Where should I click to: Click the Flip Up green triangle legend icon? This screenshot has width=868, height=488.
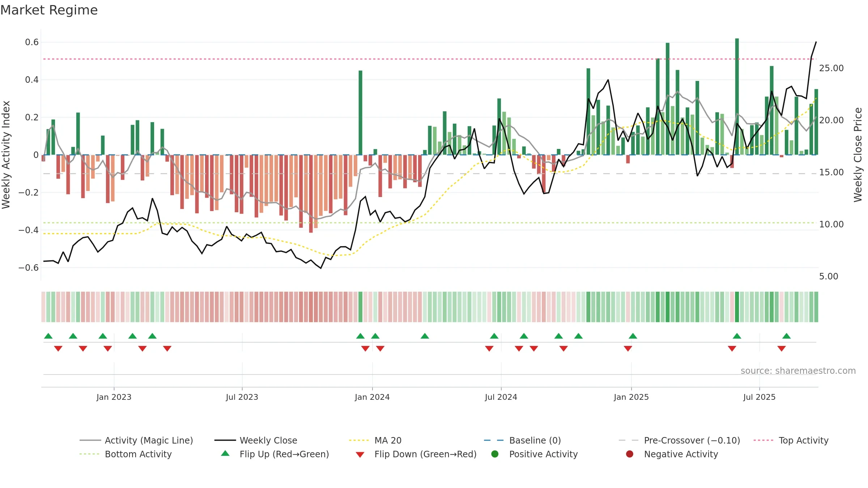(x=225, y=453)
